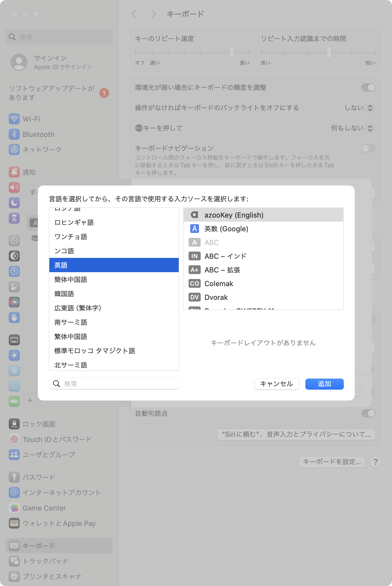
Task: Open キーボード keyboard icon in sidebar
Action: 14,546
